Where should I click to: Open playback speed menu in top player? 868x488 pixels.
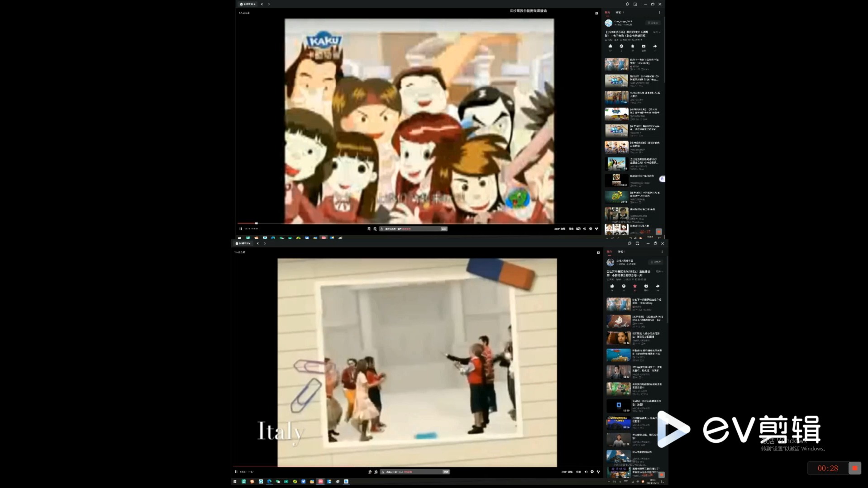(x=571, y=229)
